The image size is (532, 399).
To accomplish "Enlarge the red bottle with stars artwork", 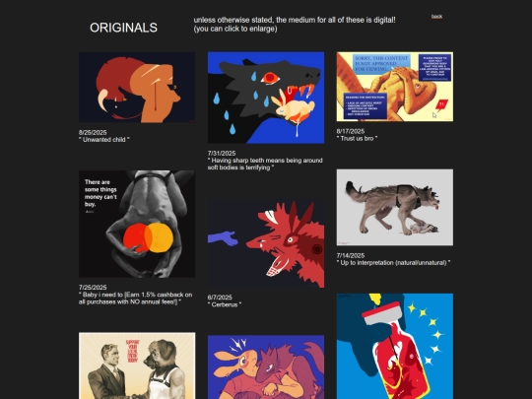I will pyautogui.click(x=395, y=346).
